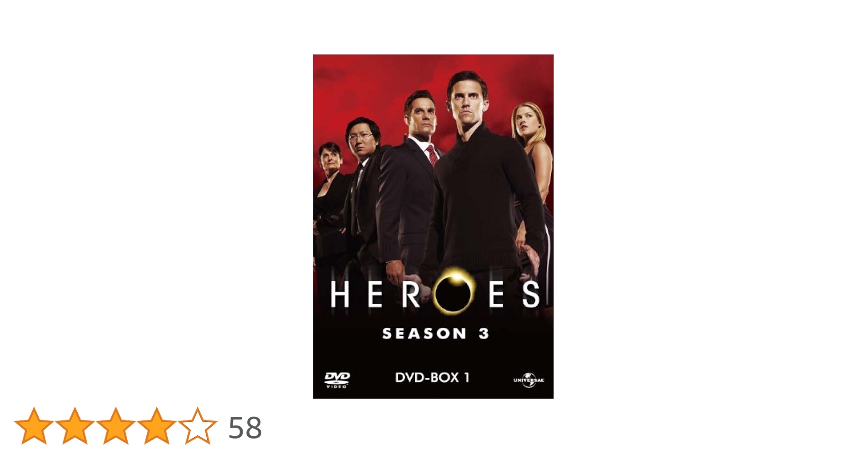Click the black lower area of cover
The height and width of the screenshot is (454, 868).
[433, 359]
